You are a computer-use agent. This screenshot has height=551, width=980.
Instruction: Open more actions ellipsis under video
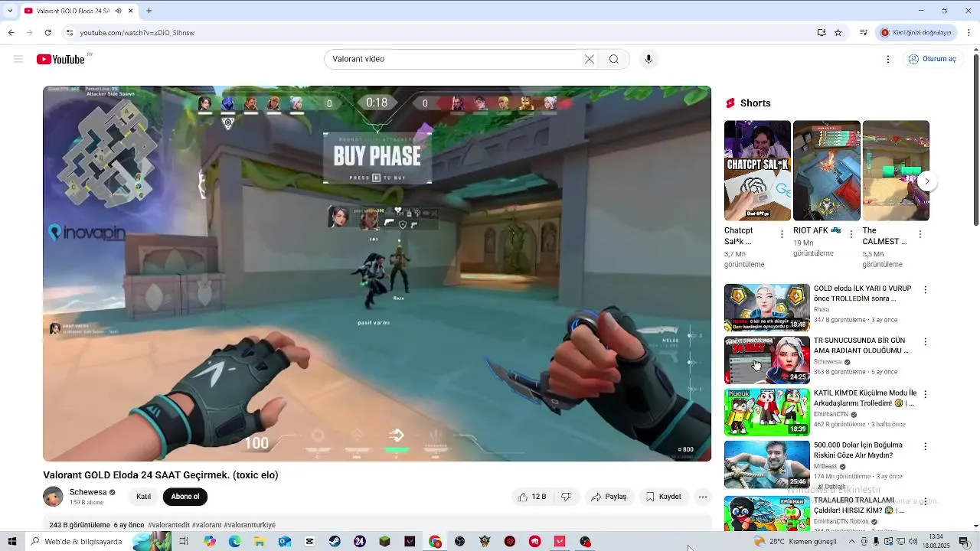coord(703,497)
